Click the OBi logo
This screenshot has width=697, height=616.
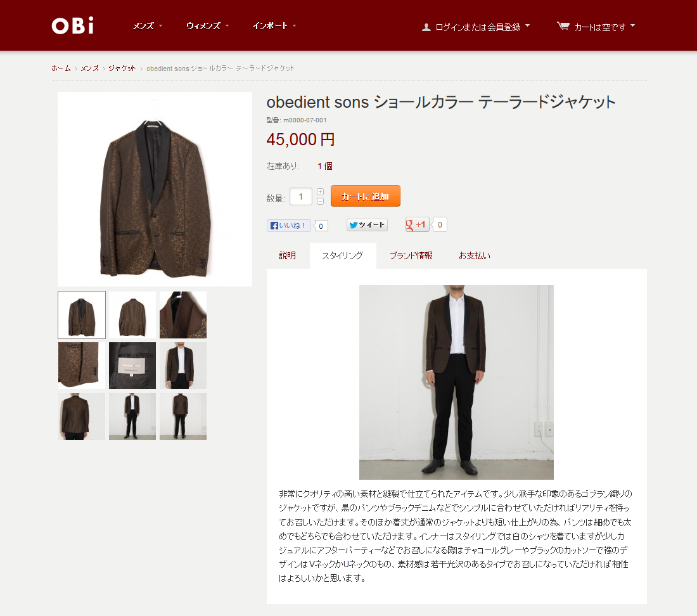pyautogui.click(x=73, y=26)
